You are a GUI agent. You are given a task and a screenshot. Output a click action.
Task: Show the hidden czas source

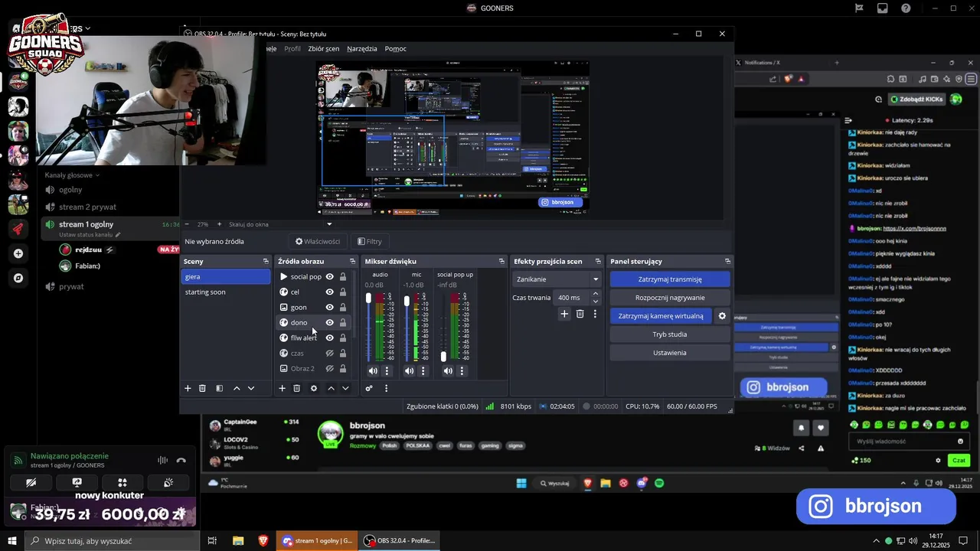click(x=330, y=354)
